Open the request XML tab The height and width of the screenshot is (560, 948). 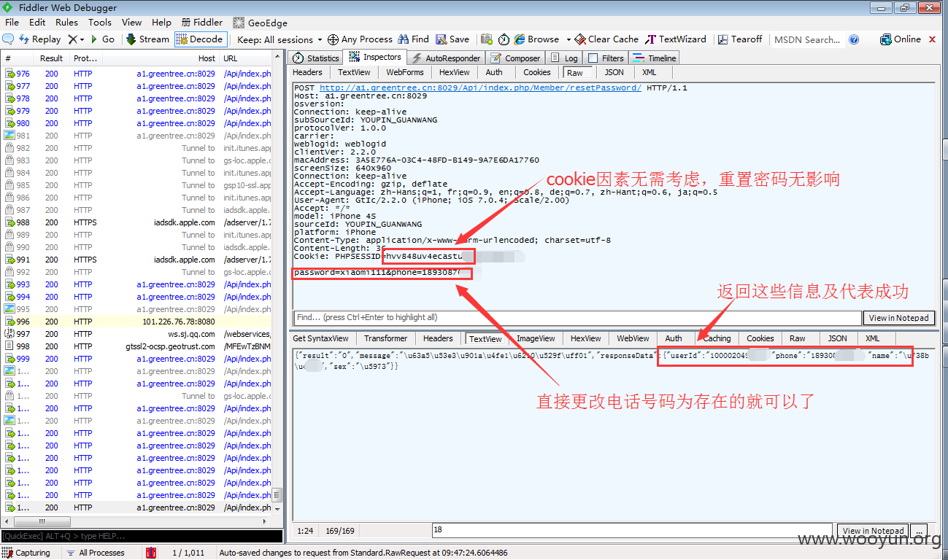click(x=650, y=72)
